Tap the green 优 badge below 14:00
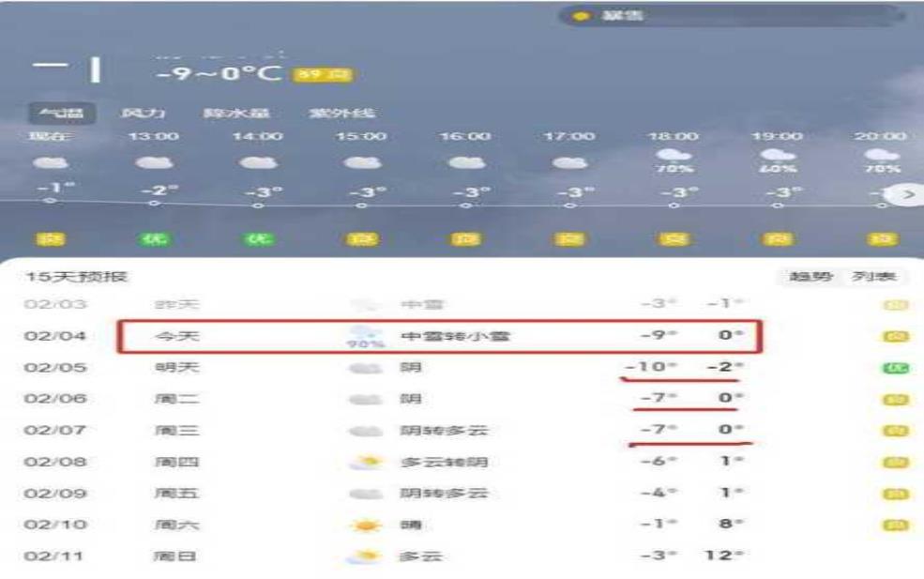The width and height of the screenshot is (924, 579). click(258, 238)
